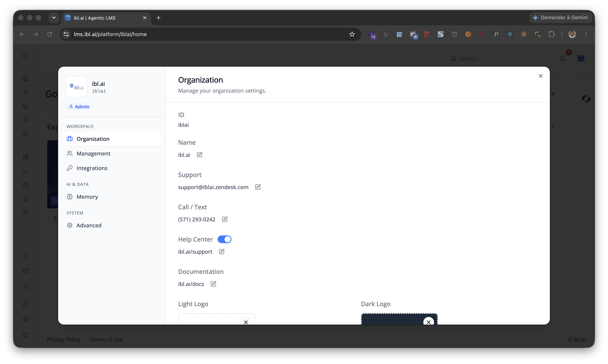Edit the Documentation URL
The width and height of the screenshot is (608, 364).
pyautogui.click(x=213, y=284)
